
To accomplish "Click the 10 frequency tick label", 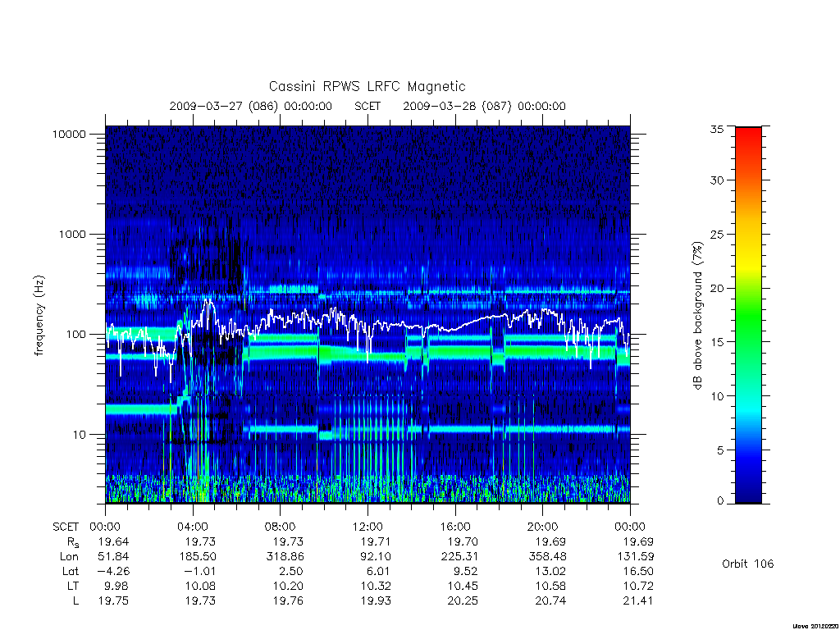I will (80, 435).
